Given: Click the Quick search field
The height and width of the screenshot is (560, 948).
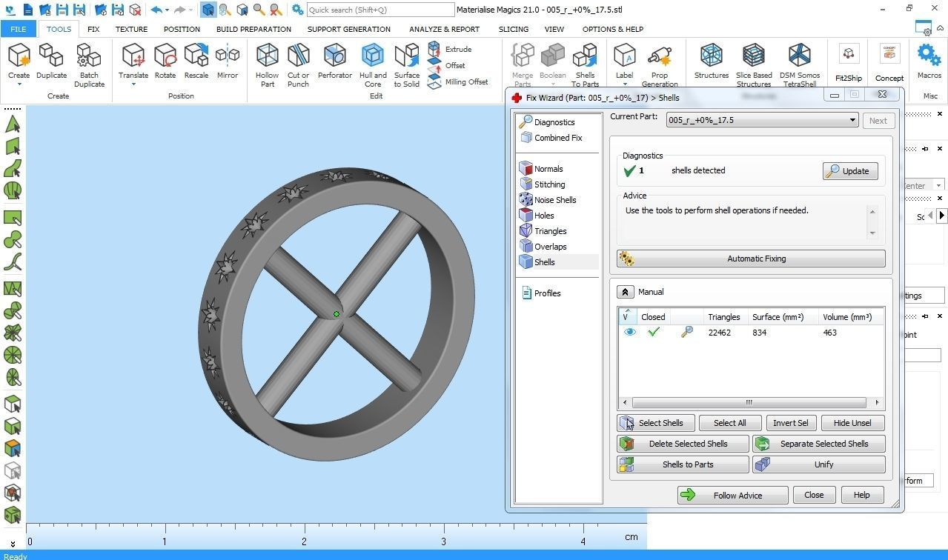Looking at the screenshot, I should (x=380, y=10).
